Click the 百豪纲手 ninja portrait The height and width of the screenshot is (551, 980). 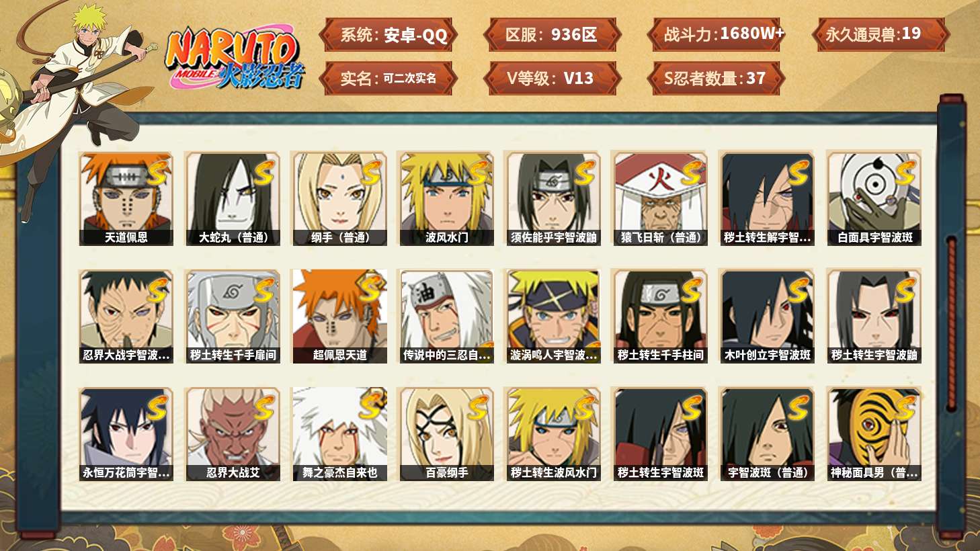coord(446,434)
